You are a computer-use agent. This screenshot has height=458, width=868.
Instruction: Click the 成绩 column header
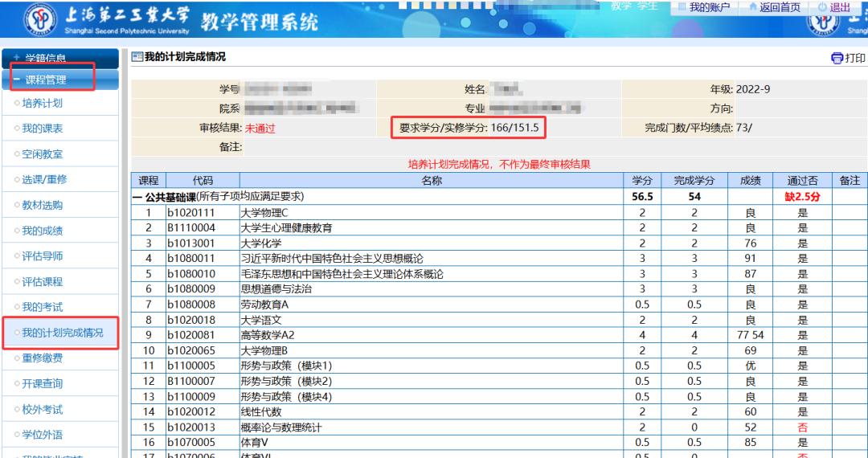pos(750,181)
